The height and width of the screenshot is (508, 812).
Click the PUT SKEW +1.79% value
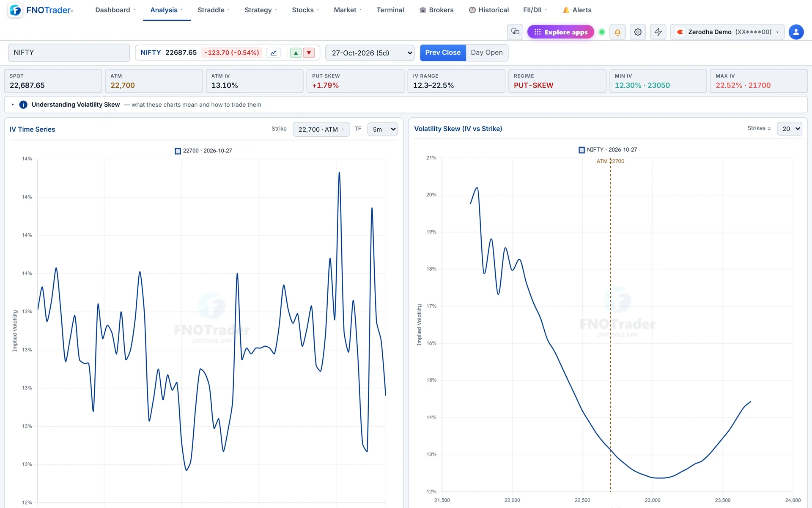click(x=325, y=86)
